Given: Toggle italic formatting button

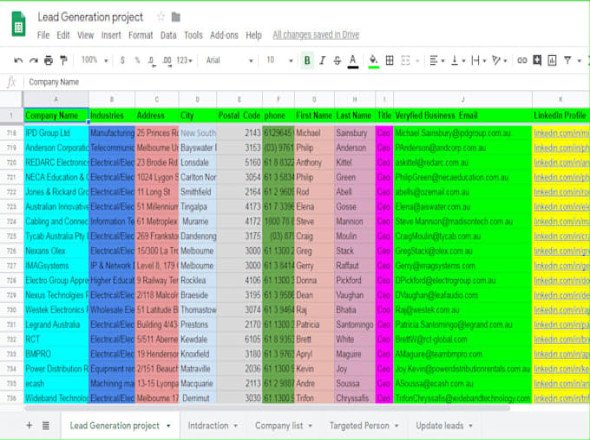Looking at the screenshot, I should coord(322,60).
